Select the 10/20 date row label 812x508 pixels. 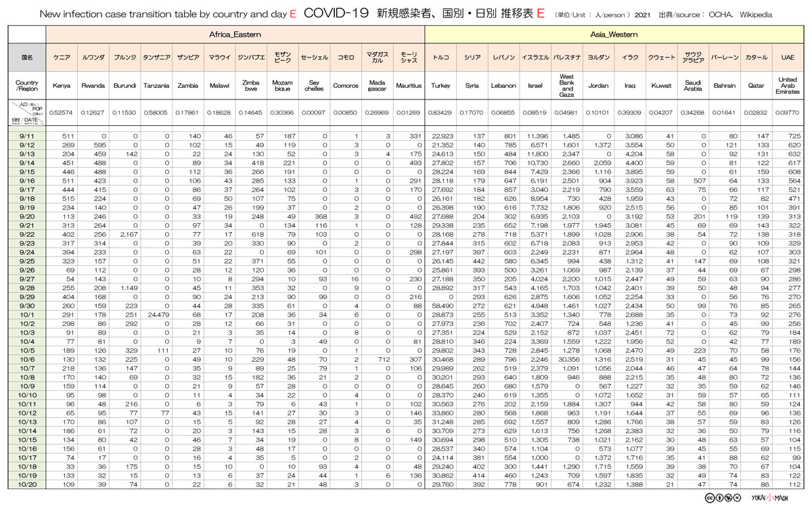tap(27, 484)
